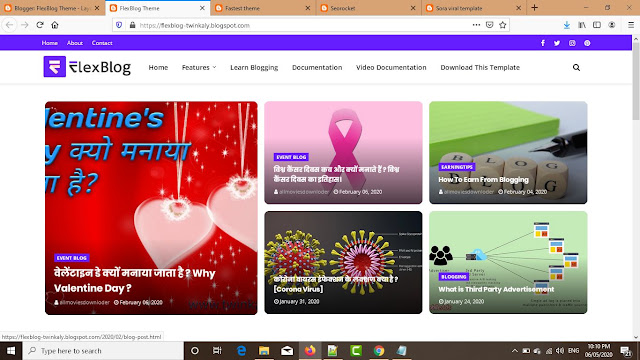This screenshot has width=640, height=360.
Task: Click Contact in purple top bar
Action: pos(102,43)
